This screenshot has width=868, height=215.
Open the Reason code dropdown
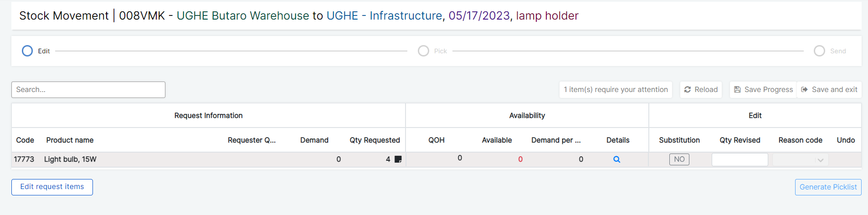800,160
